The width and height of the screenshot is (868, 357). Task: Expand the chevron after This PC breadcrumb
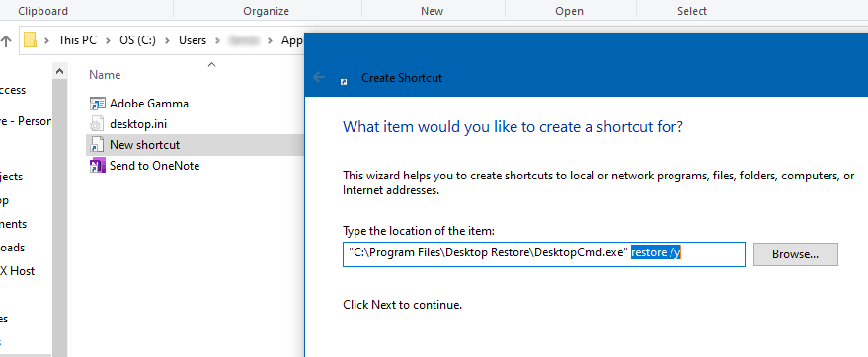(x=109, y=40)
